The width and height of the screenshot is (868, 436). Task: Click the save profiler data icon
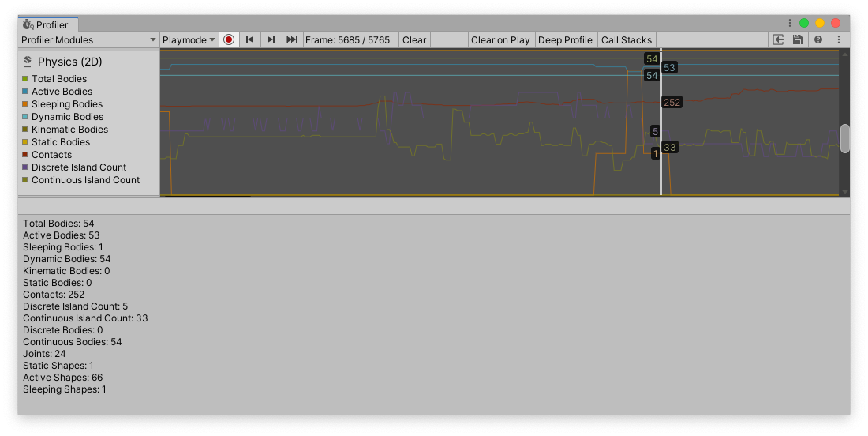pyautogui.click(x=798, y=39)
